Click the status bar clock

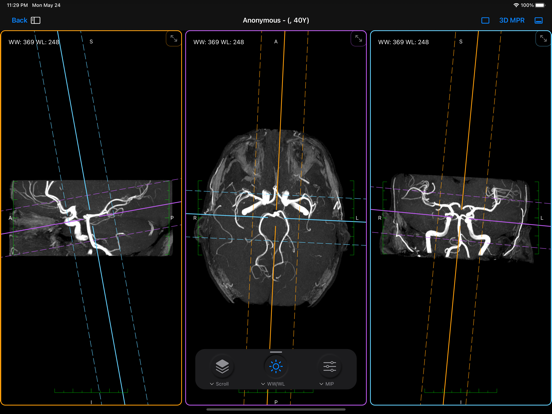17,5
